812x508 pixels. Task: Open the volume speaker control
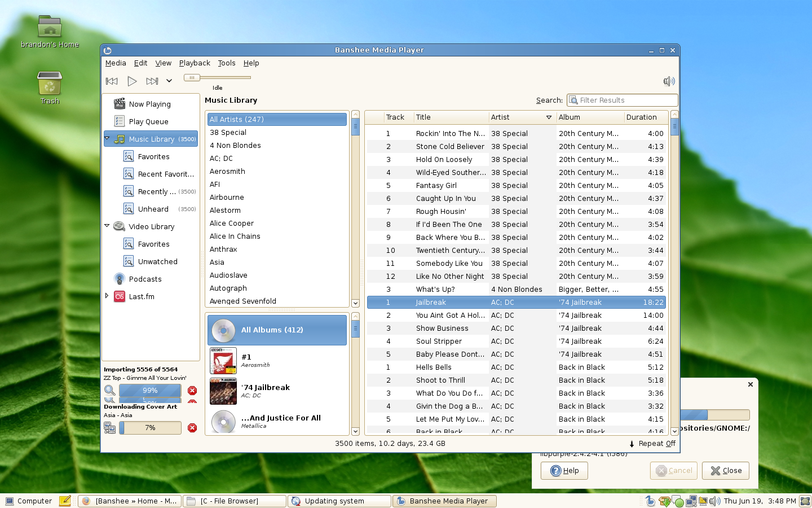[x=669, y=81]
